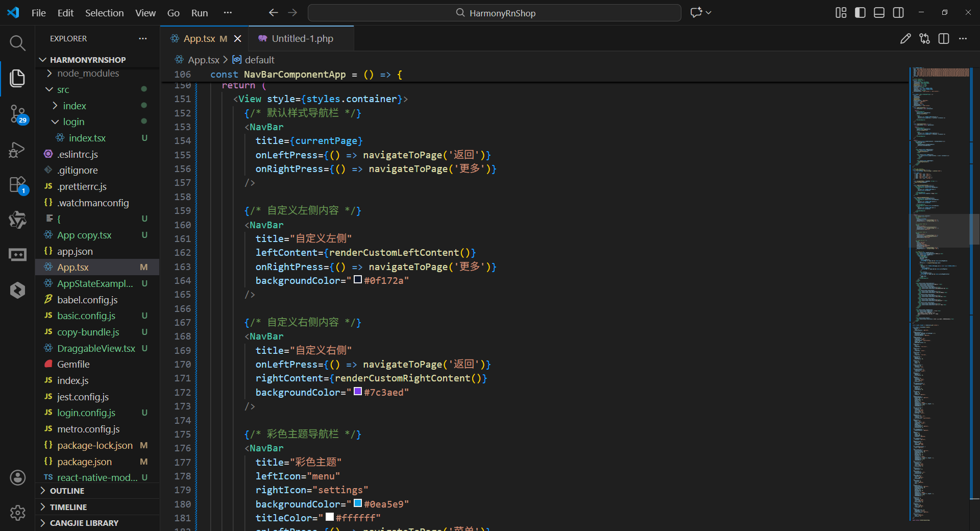
Task: Open the Customize Layout icon
Action: coord(841,13)
